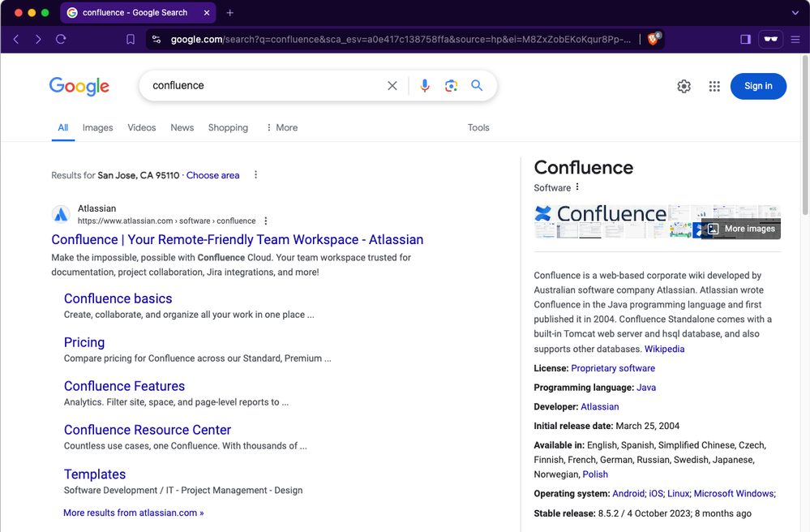Select the All results tab
Viewport: 810px width, 532px height.
(x=63, y=127)
